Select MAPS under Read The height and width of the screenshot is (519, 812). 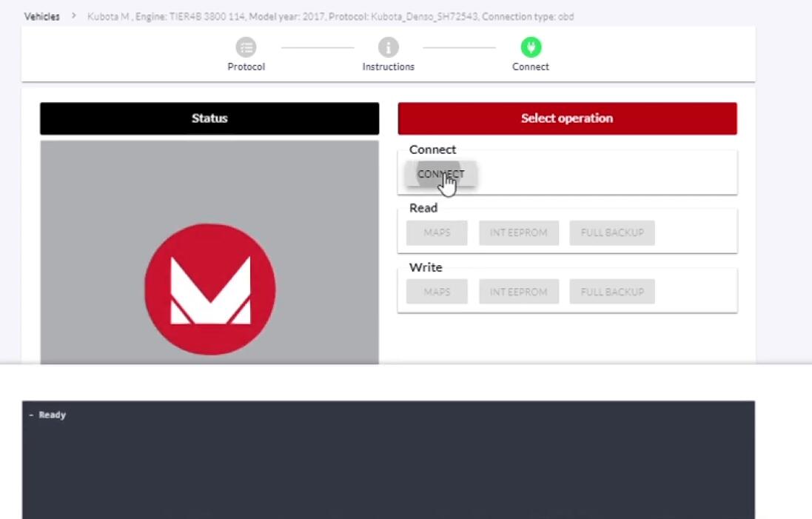coord(437,232)
